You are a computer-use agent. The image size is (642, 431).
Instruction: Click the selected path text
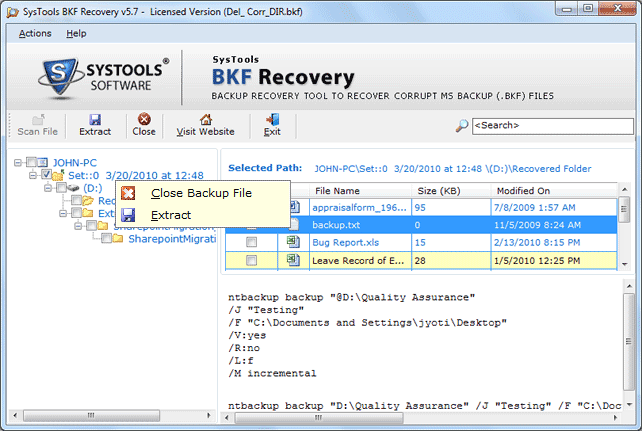tap(452, 169)
